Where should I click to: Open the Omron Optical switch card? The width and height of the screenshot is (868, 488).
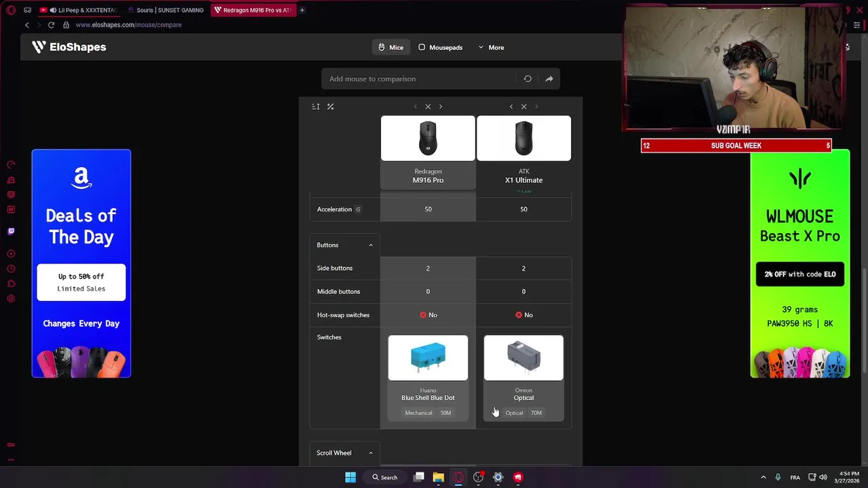click(x=524, y=378)
